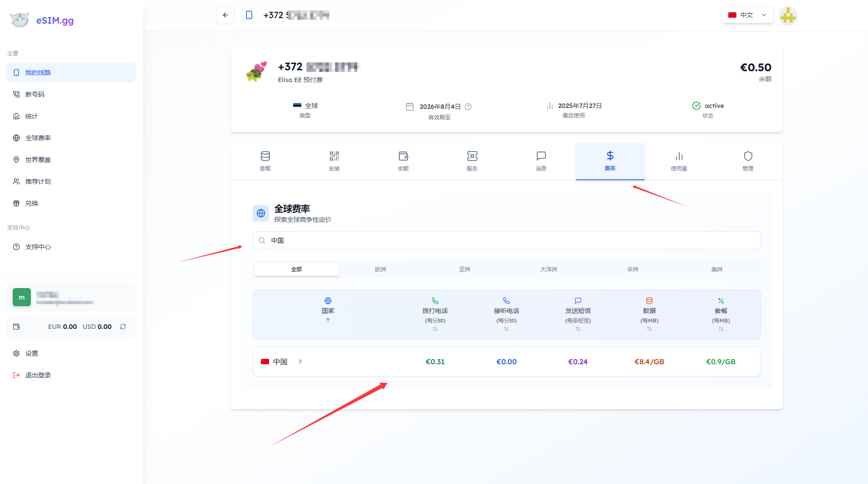Open the 余额 wallet tab
868x484 pixels.
(403, 161)
